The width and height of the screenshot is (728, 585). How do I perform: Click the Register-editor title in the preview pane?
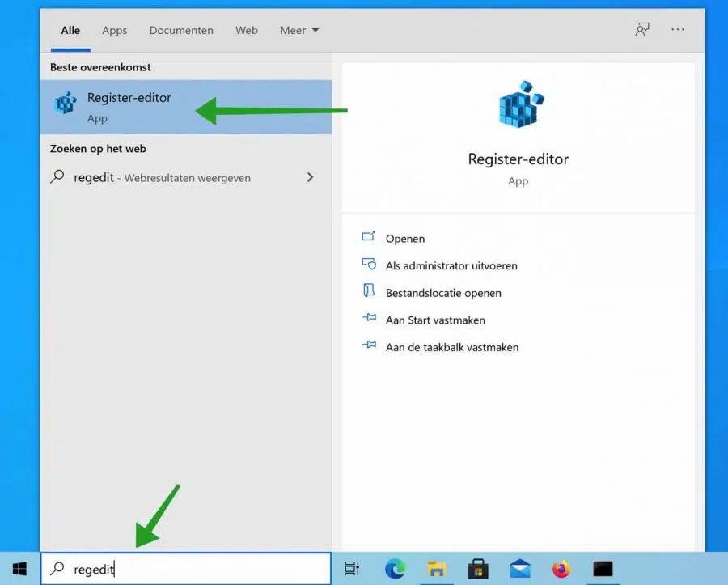(x=518, y=159)
